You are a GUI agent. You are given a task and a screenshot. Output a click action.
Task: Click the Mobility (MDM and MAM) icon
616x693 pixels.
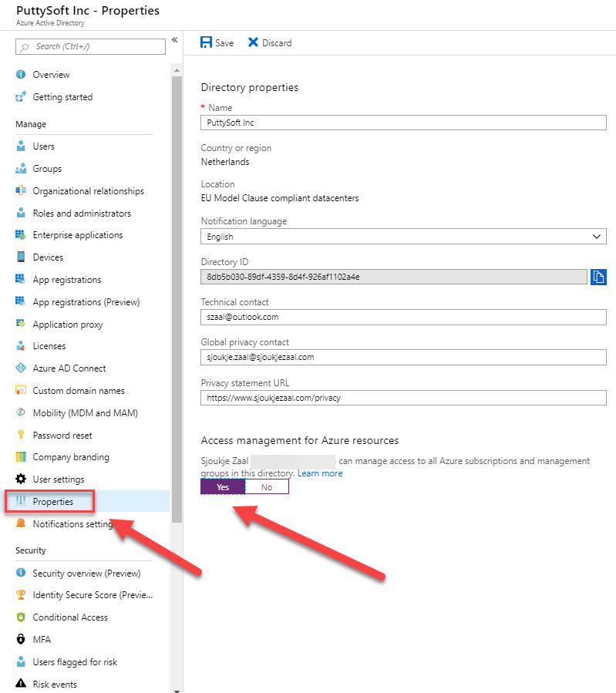click(x=21, y=412)
